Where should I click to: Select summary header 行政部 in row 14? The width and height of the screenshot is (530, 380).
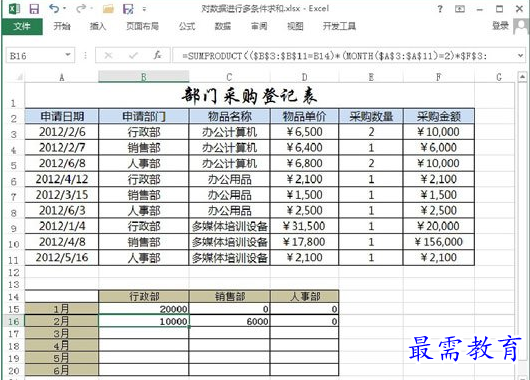point(144,296)
